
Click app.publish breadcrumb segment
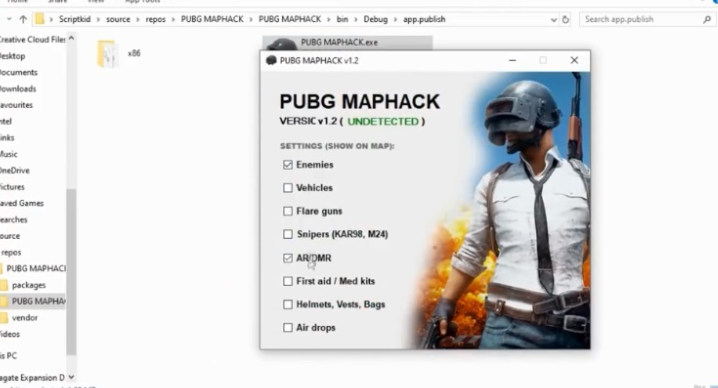tap(424, 19)
